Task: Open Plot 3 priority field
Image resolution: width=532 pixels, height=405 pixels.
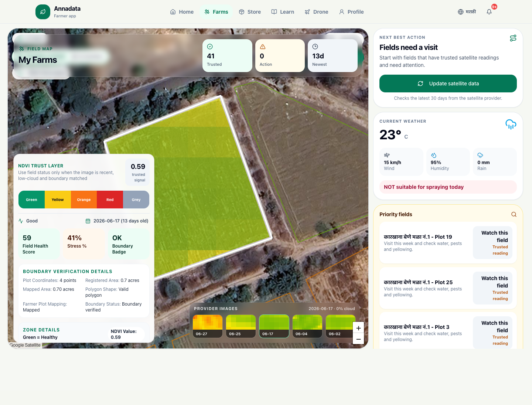Action: point(448,331)
